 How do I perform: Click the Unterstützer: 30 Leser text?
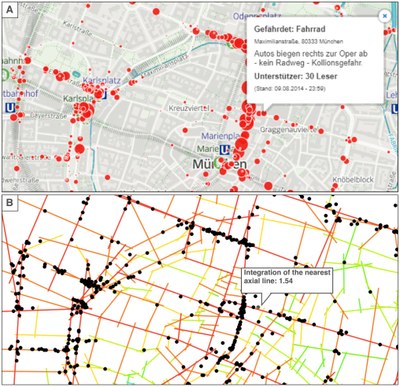(296, 76)
